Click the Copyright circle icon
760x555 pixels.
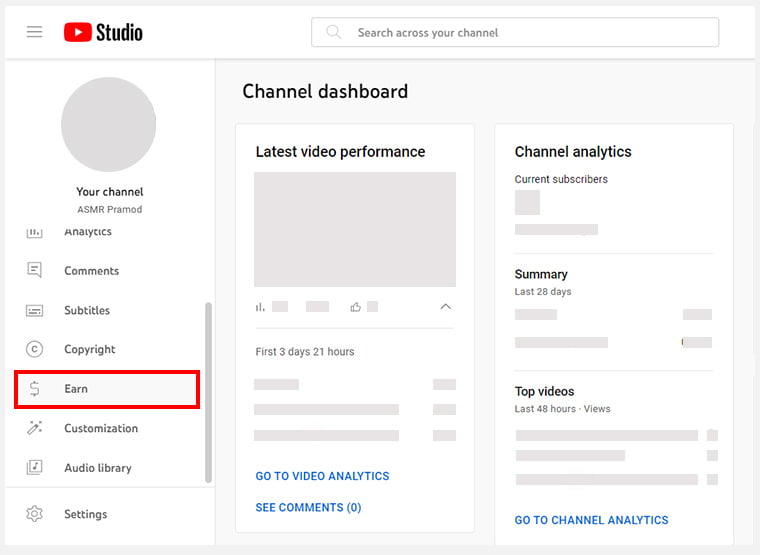coord(34,349)
